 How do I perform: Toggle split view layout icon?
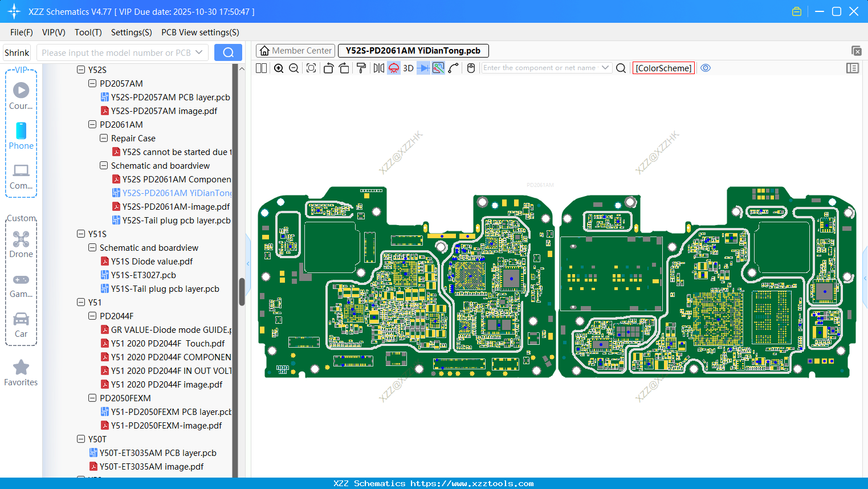(262, 68)
